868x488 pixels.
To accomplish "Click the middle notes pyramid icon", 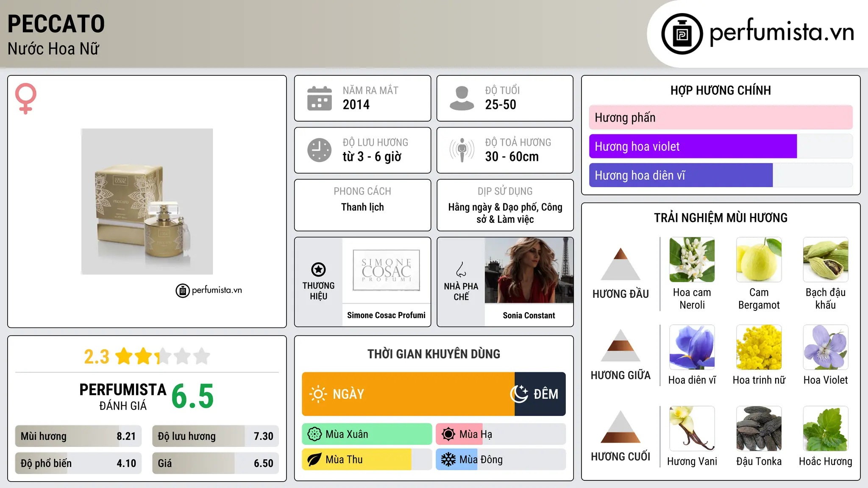I will pos(620,345).
